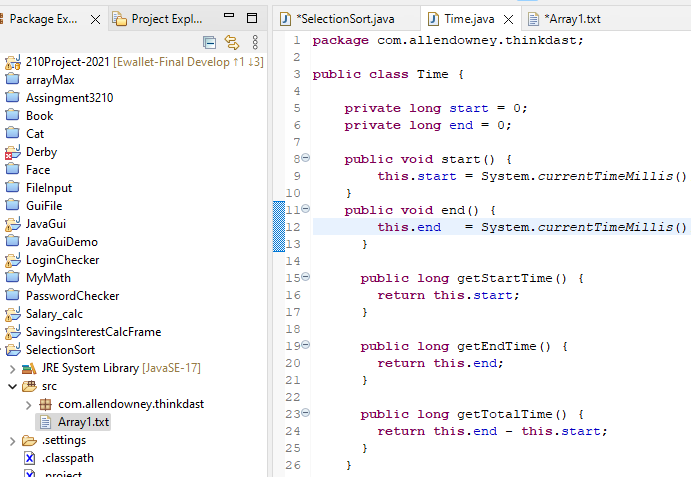Screen dimensions: 691x477
Task: Click the JRE System Library books icon
Action: point(29,368)
